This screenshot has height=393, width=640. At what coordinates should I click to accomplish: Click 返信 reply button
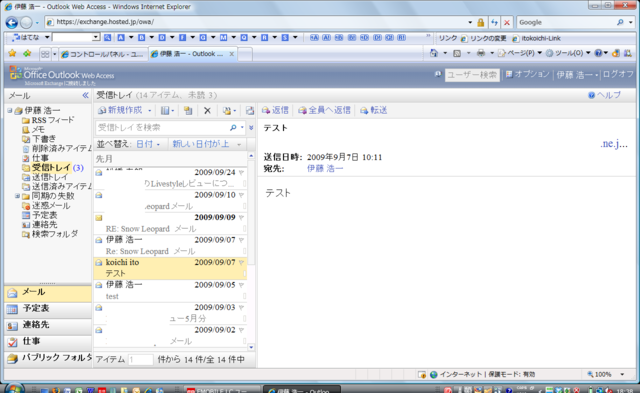[x=275, y=111]
